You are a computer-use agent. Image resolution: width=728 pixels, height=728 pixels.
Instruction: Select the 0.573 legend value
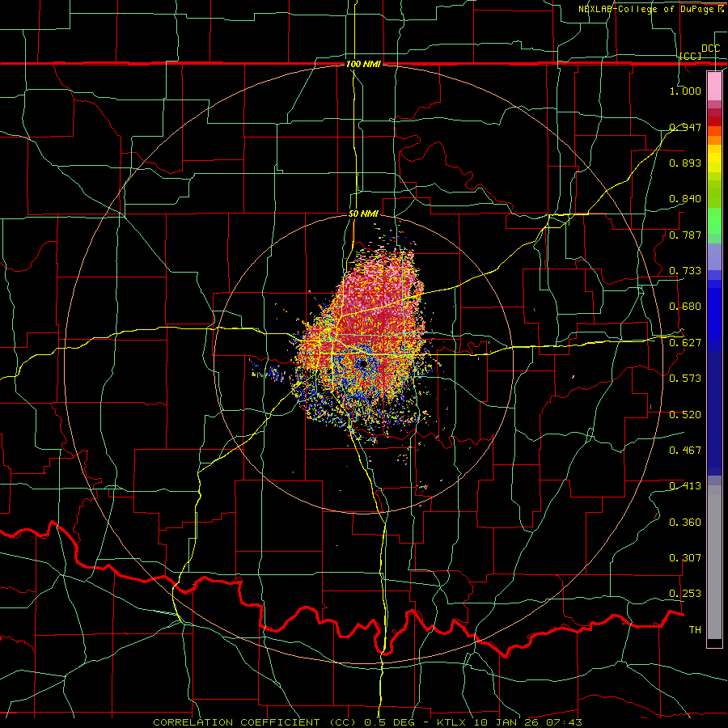click(x=685, y=379)
